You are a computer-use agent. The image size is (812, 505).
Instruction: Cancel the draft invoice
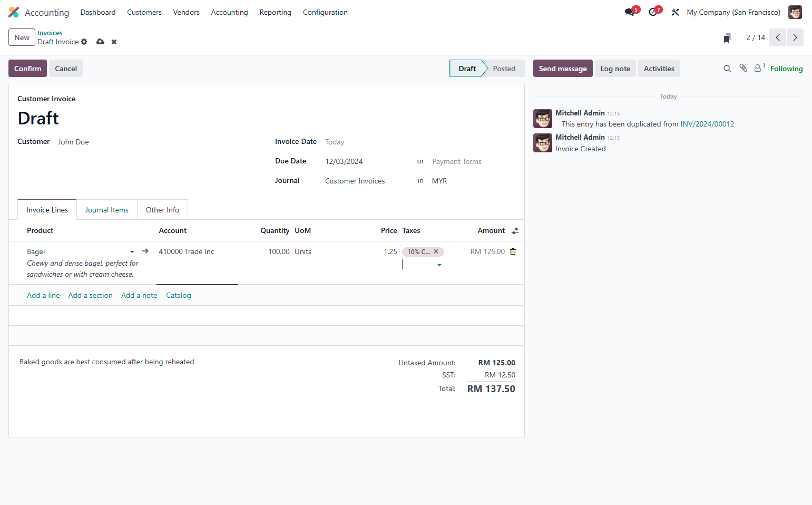[x=66, y=69]
